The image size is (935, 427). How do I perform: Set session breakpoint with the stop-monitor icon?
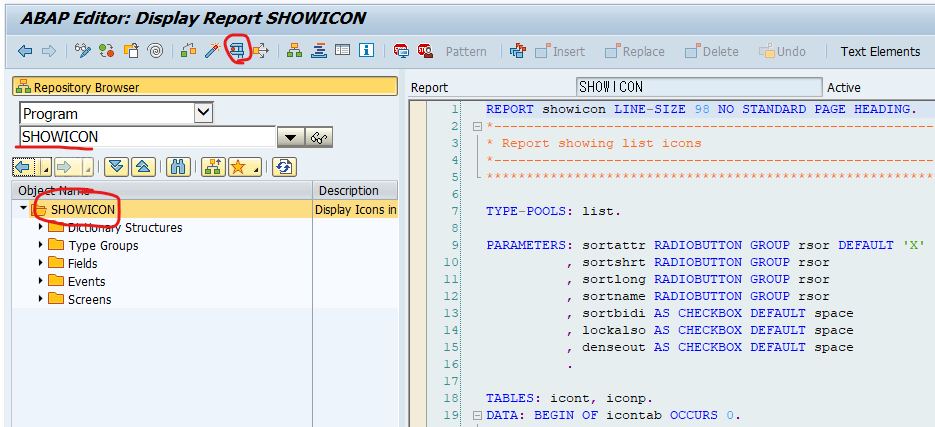tap(401, 51)
